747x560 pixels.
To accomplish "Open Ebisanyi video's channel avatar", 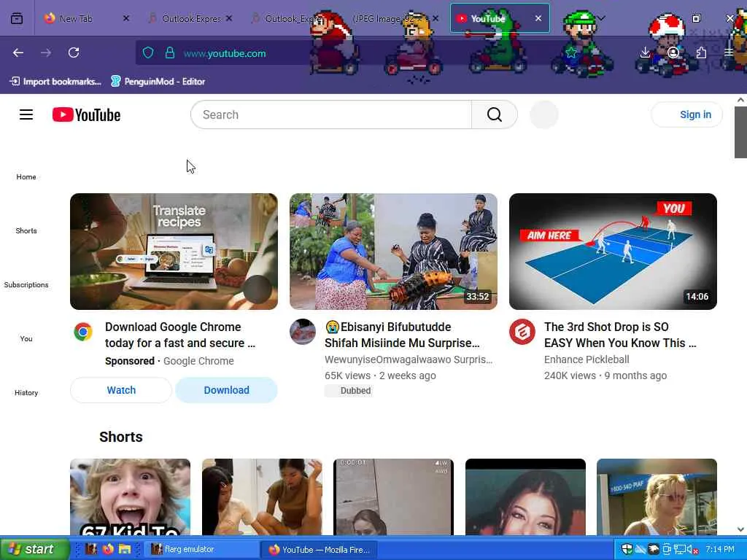I will coord(303,332).
